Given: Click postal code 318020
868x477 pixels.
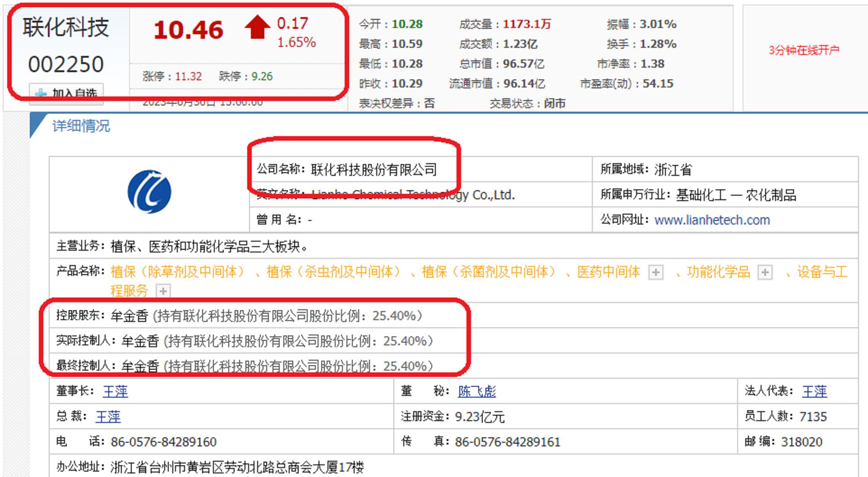Looking at the screenshot, I should [x=802, y=442].
